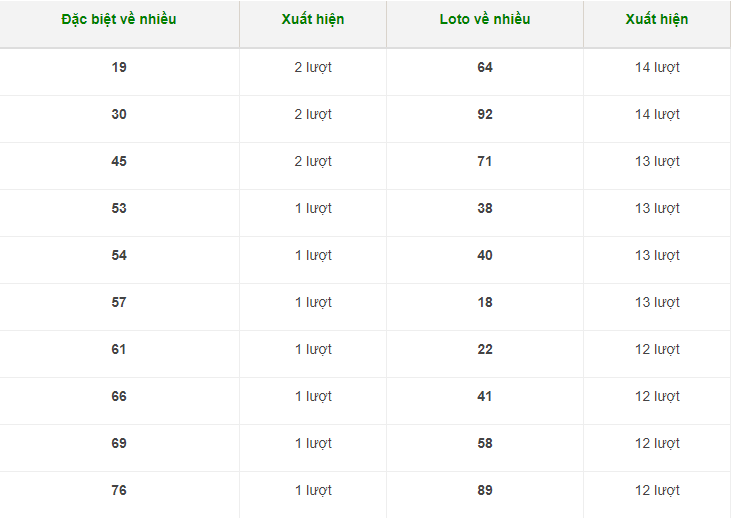Screen dimensions: 731x518
Task: Select loto number 22 cell
Action: click(x=485, y=349)
